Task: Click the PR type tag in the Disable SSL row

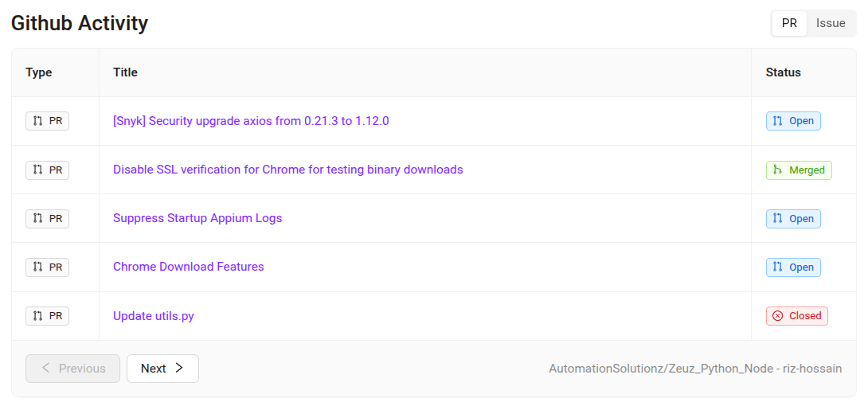Action: pos(47,170)
